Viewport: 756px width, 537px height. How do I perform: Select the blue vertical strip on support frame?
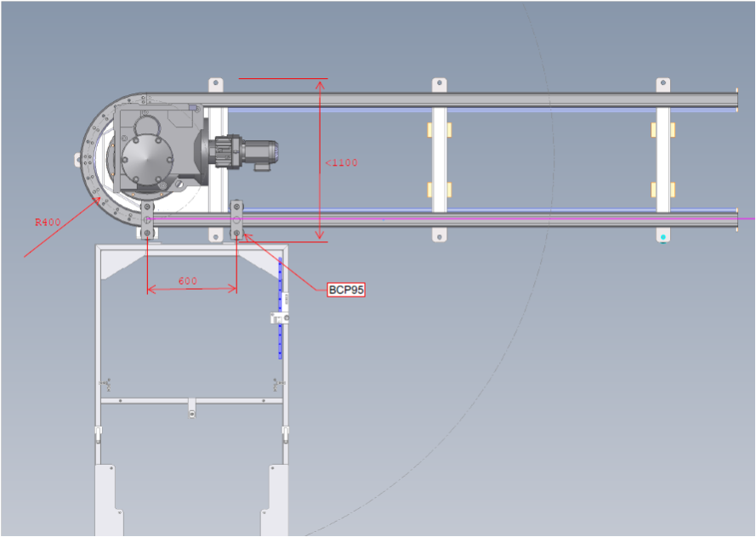tap(280, 308)
